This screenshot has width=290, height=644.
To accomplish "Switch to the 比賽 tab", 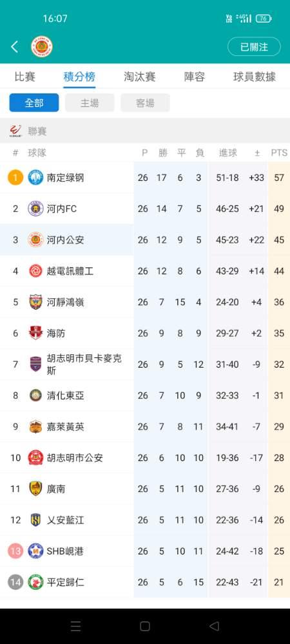I will point(24,77).
